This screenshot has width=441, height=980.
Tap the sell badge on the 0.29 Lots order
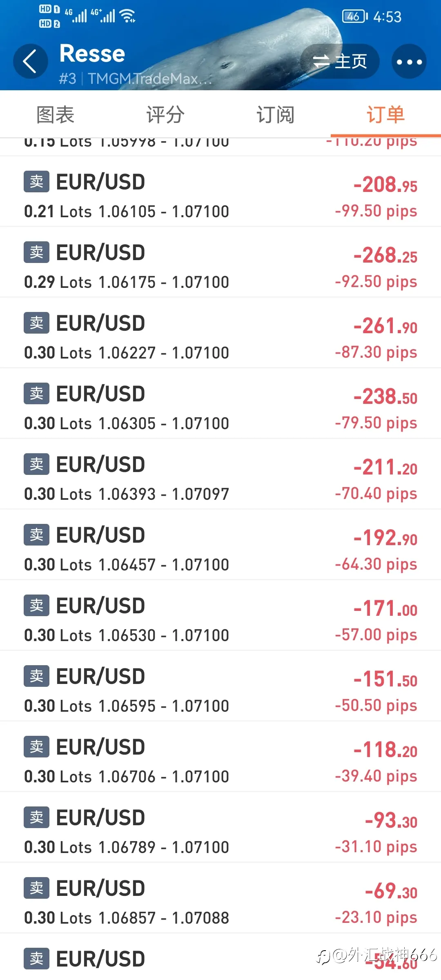coord(36,252)
